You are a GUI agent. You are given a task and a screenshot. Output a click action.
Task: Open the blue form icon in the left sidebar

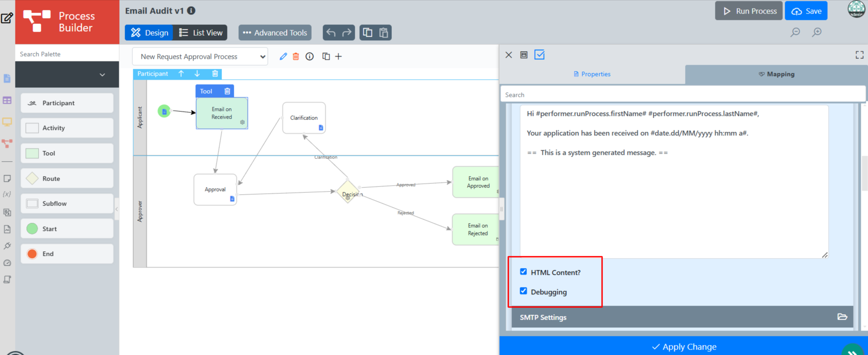[7, 78]
